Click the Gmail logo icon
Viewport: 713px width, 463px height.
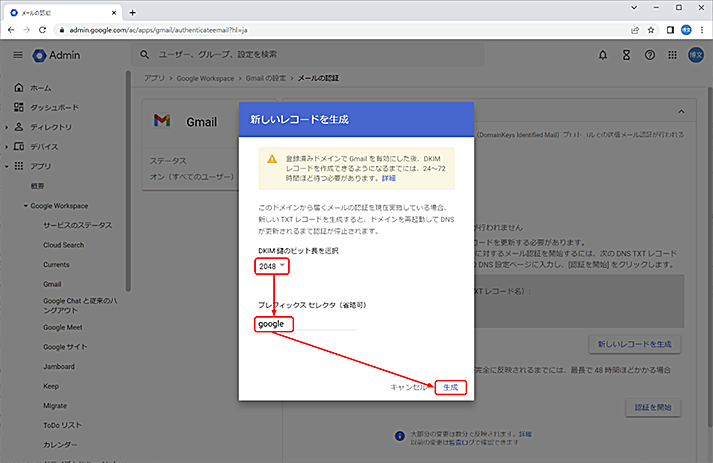(x=162, y=121)
